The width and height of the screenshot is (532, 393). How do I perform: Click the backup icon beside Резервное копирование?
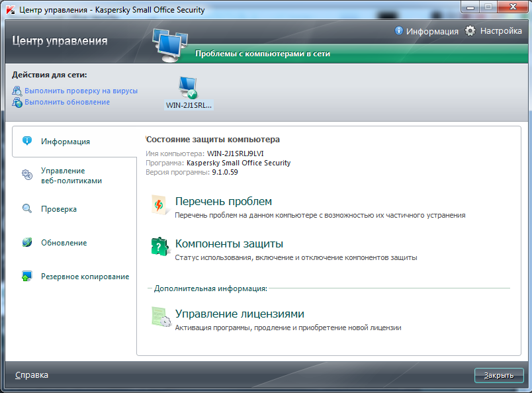pos(27,276)
